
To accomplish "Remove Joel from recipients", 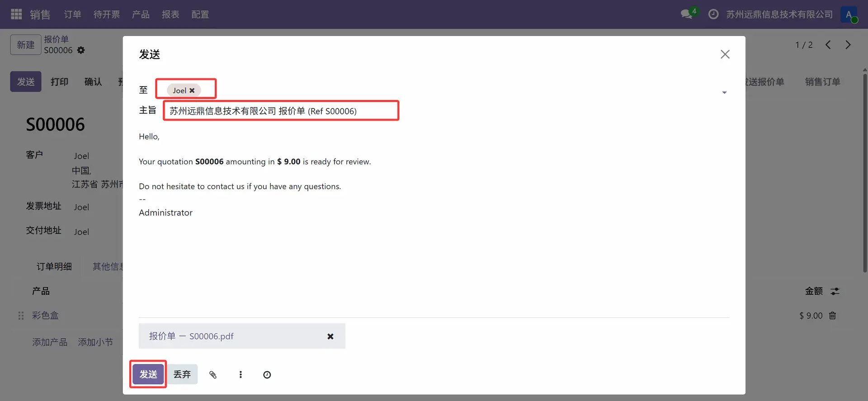I will 192,90.
